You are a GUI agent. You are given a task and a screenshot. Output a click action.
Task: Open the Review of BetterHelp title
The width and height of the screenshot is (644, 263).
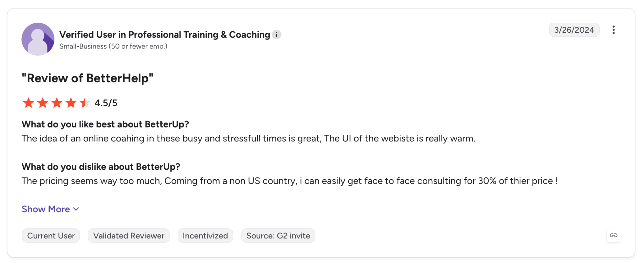coord(87,78)
